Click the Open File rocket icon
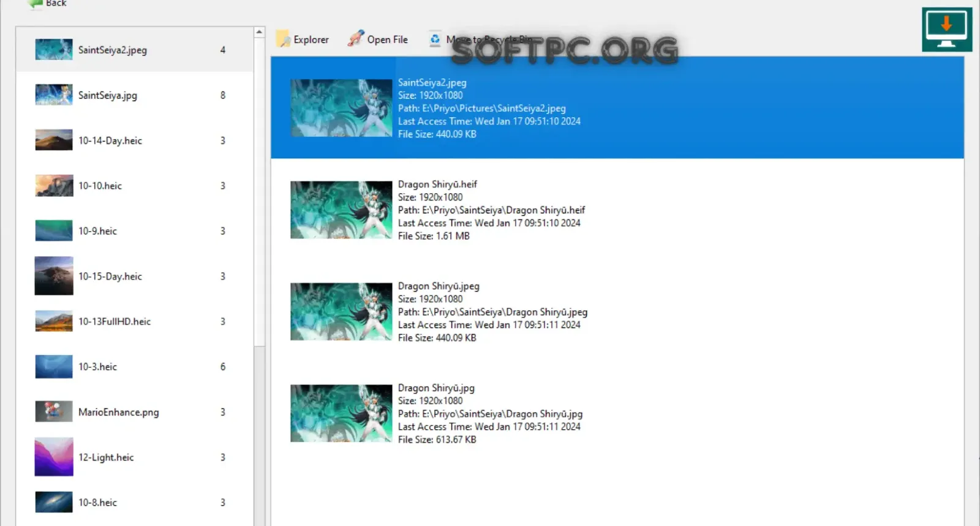This screenshot has height=526, width=980. click(x=356, y=39)
